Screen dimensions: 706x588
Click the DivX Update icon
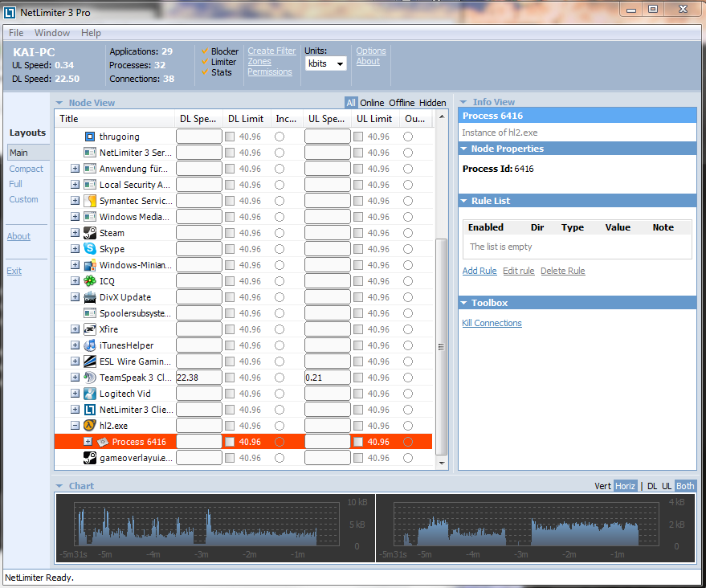point(90,297)
